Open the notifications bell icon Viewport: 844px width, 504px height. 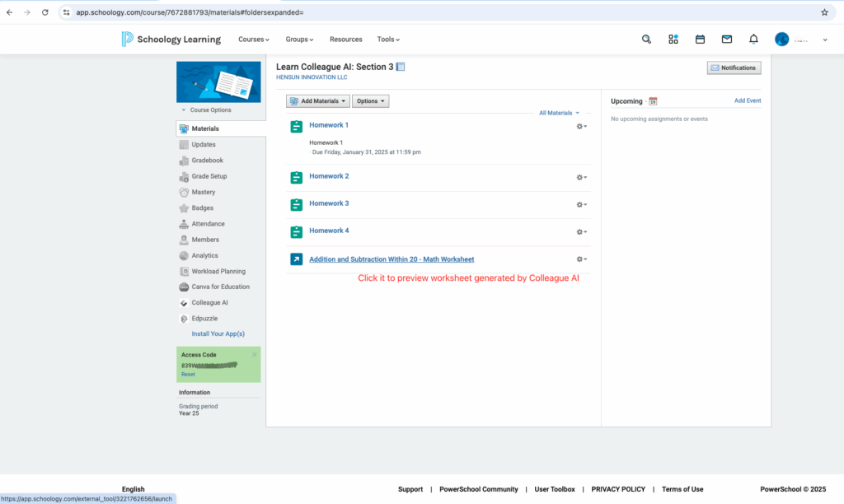pos(753,39)
